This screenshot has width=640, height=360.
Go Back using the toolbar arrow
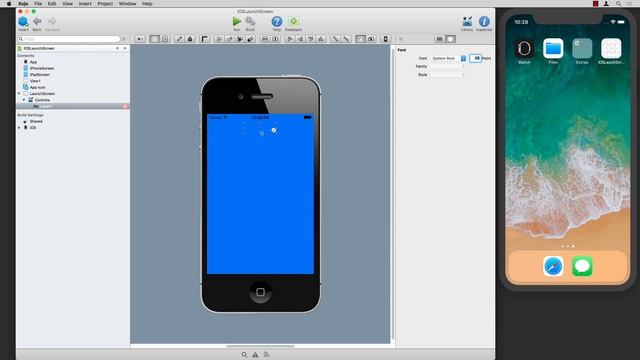[x=37, y=21]
